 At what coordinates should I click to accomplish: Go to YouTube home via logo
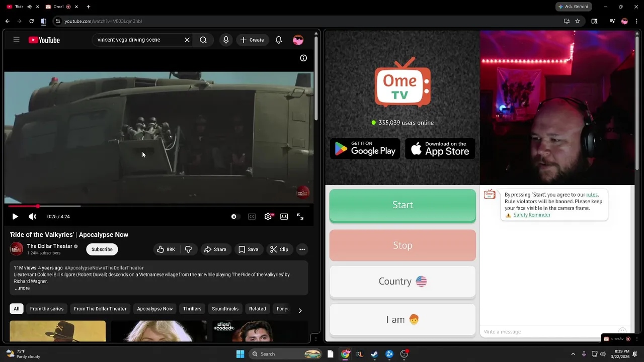44,40
